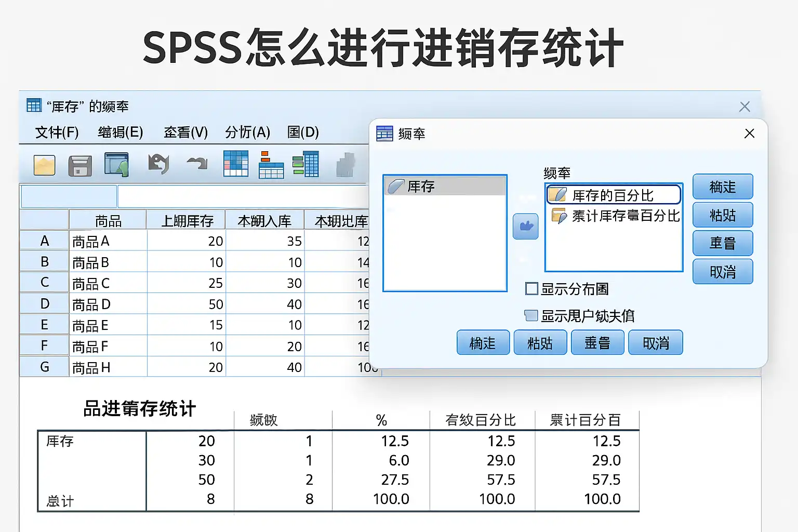Open the analyze menu labelled (A)

pos(248,132)
